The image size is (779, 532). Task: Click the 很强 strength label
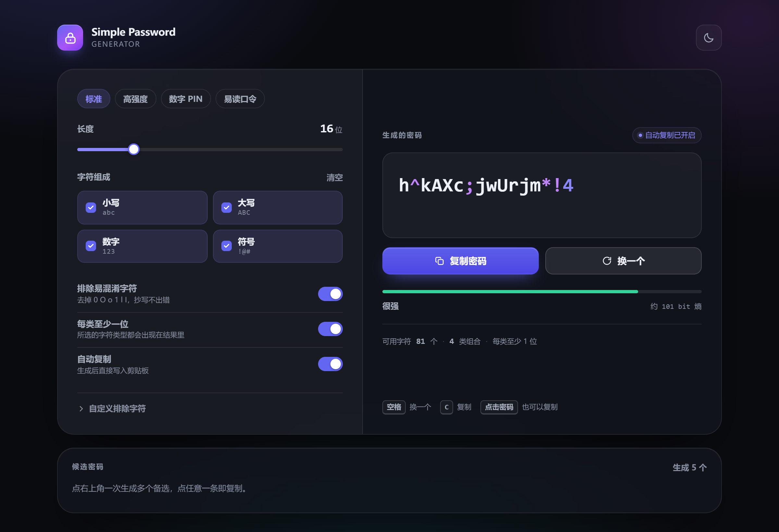pos(390,306)
